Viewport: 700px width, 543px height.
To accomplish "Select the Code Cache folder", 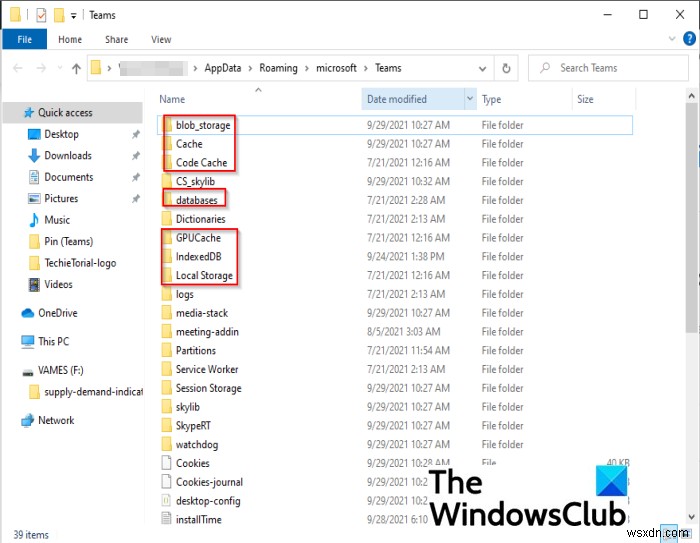I will click(201, 163).
